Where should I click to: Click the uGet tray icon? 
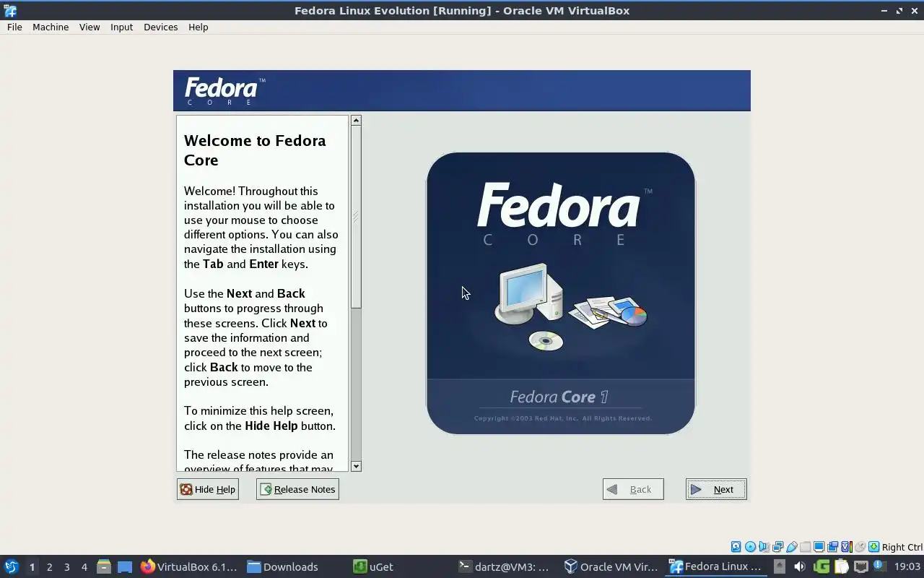(x=821, y=566)
